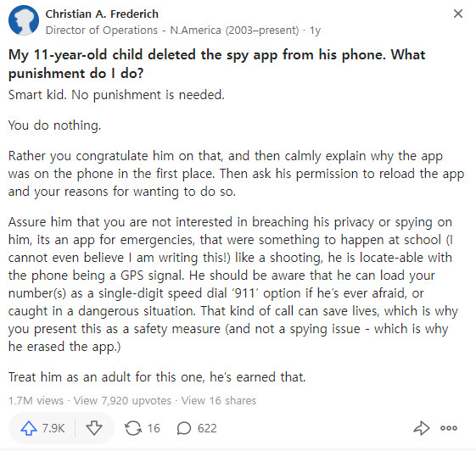Click the 1y answer timestamp

click(315, 31)
